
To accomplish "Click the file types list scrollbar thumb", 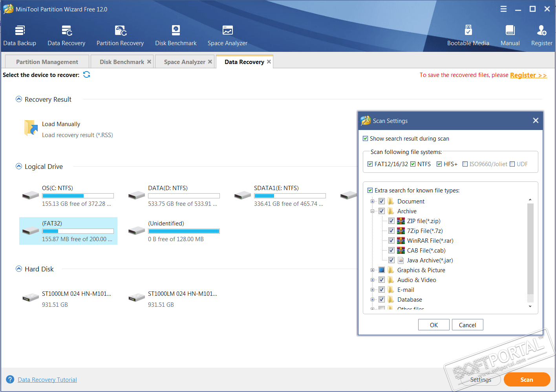I will tap(530, 248).
